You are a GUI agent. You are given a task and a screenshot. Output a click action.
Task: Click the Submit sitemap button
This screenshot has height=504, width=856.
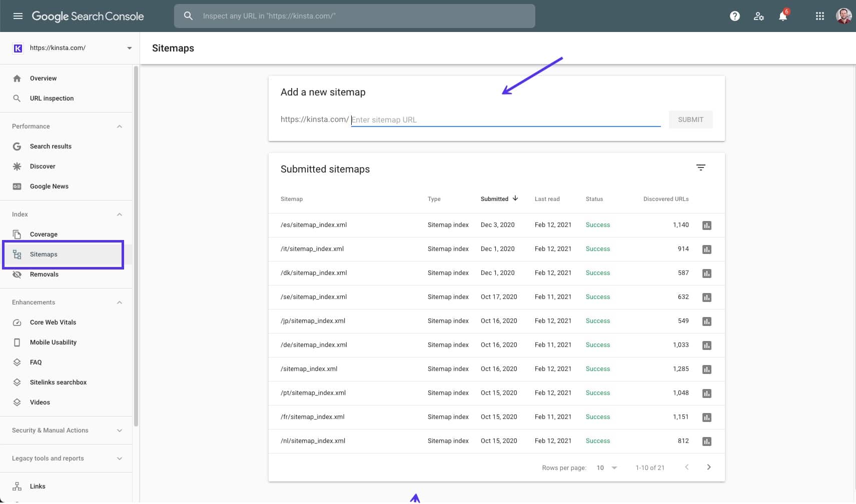(690, 119)
